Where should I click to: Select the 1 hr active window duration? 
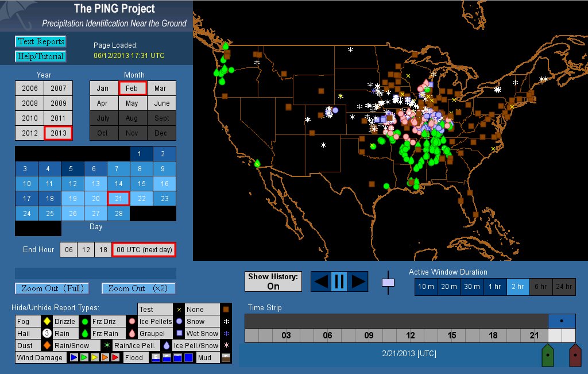tap(494, 287)
